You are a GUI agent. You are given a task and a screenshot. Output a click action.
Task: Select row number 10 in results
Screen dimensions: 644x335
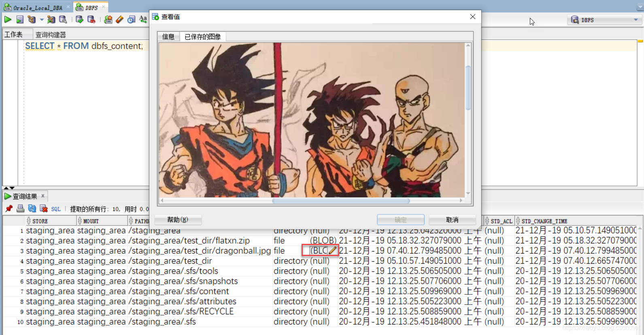20,322
